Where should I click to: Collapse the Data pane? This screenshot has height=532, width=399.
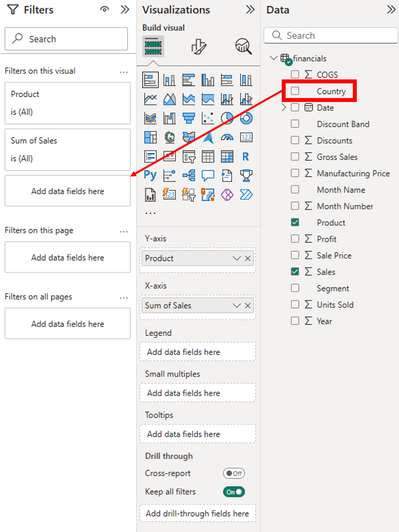[391, 9]
